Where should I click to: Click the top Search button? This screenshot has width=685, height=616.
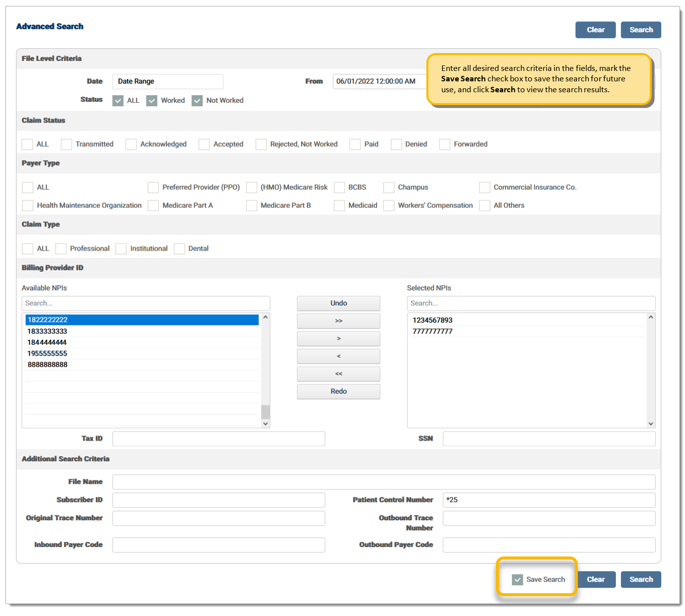coord(641,30)
